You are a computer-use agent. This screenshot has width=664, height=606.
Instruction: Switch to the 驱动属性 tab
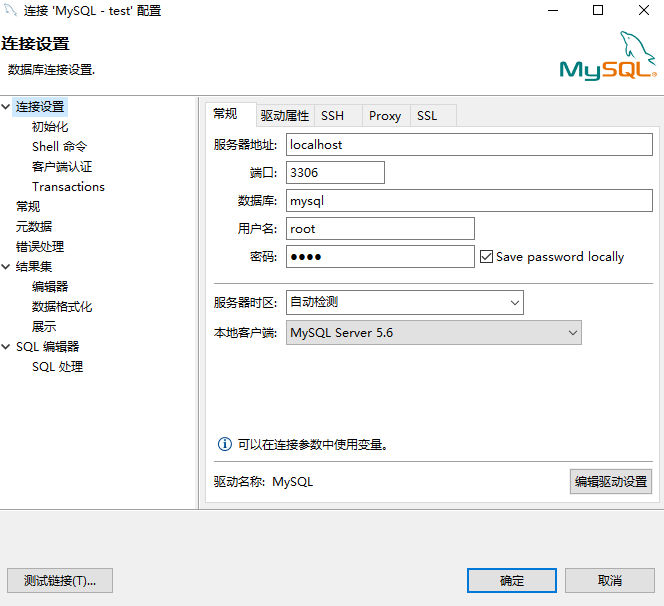[285, 116]
